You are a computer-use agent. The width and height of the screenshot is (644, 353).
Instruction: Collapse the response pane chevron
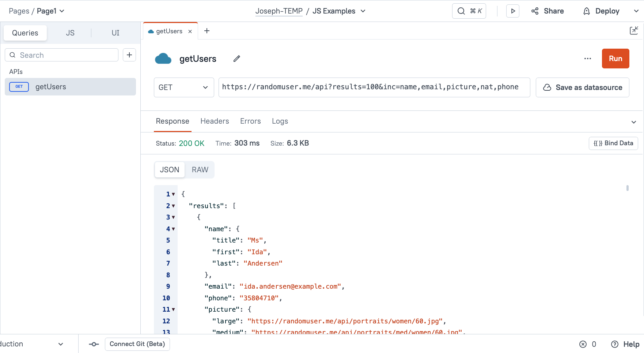click(x=633, y=122)
